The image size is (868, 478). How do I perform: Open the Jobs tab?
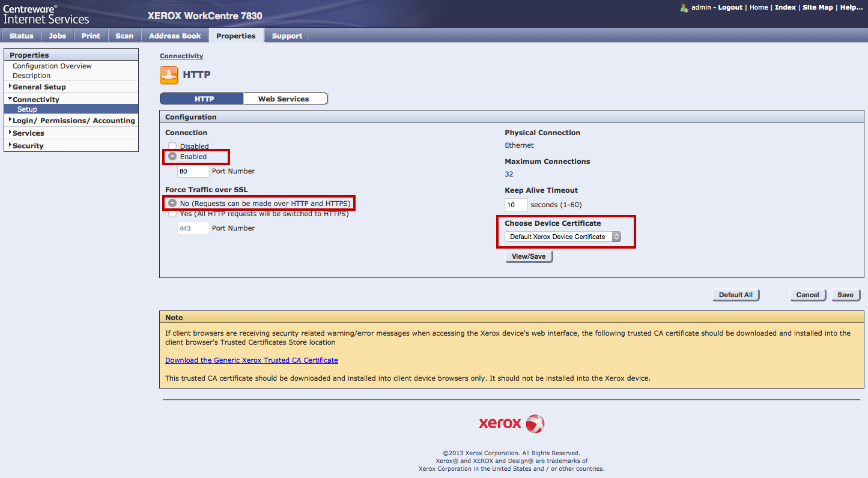(58, 35)
